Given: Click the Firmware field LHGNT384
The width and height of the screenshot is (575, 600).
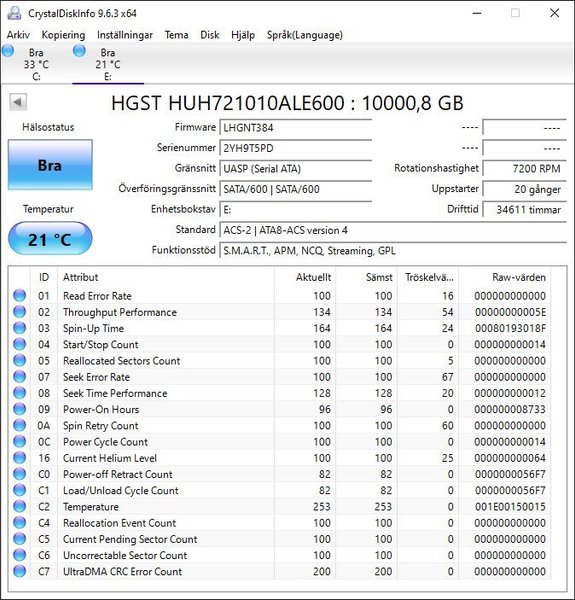Looking at the screenshot, I should [x=296, y=128].
